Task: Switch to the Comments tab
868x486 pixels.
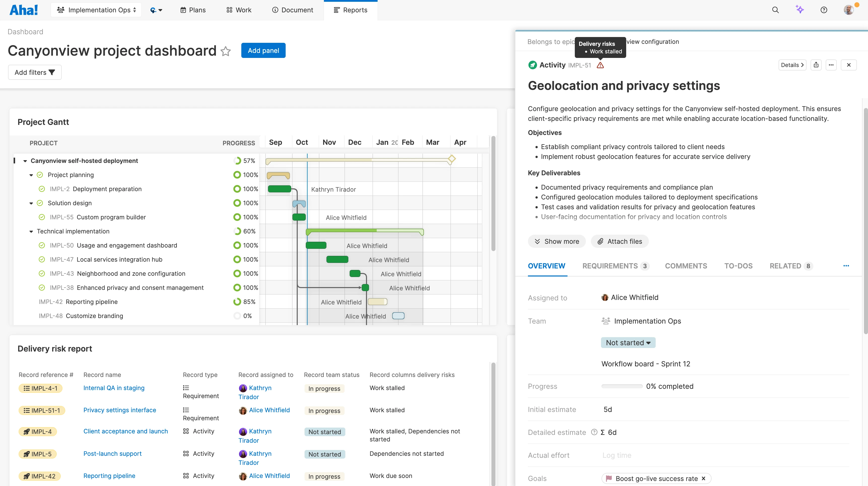Action: click(x=686, y=266)
